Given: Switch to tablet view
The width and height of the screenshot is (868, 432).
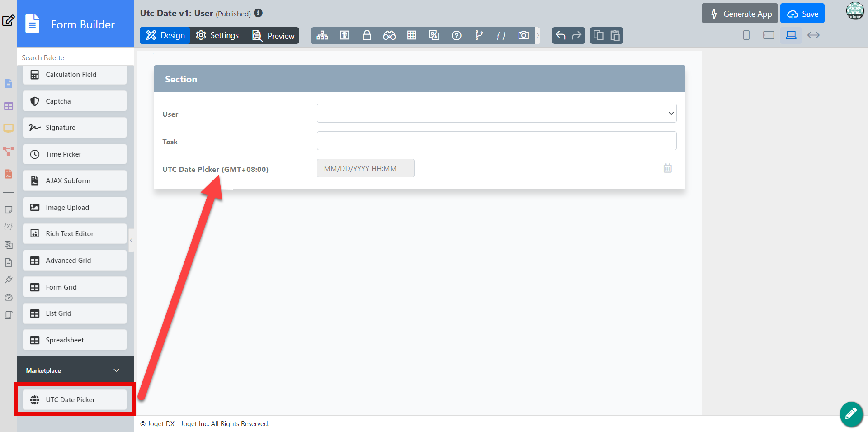Looking at the screenshot, I should tap(769, 35).
